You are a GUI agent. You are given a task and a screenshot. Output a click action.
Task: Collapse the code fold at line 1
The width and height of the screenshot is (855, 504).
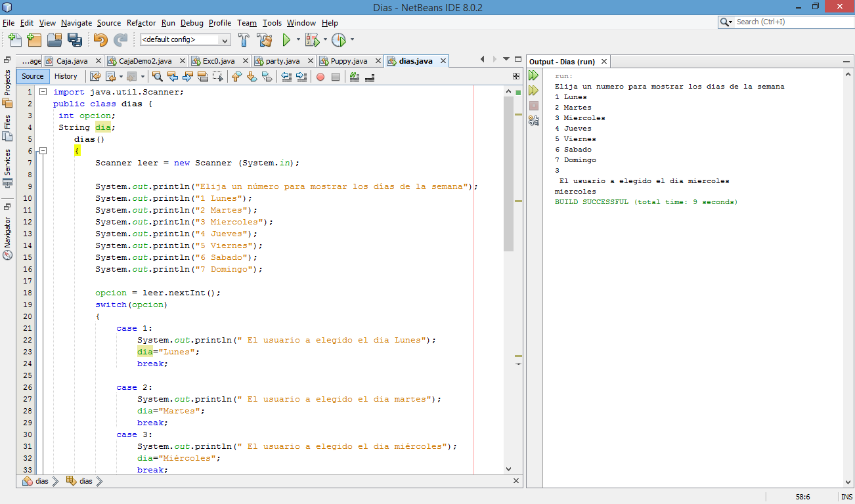(x=43, y=92)
